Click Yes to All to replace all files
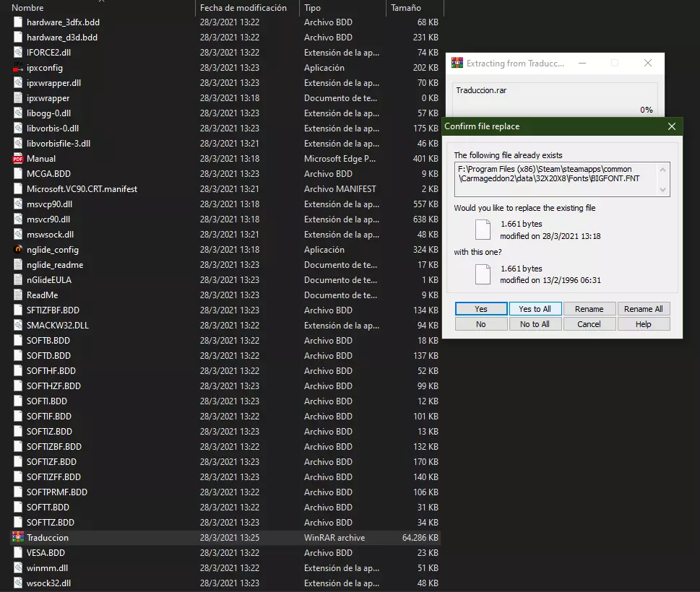 click(535, 309)
